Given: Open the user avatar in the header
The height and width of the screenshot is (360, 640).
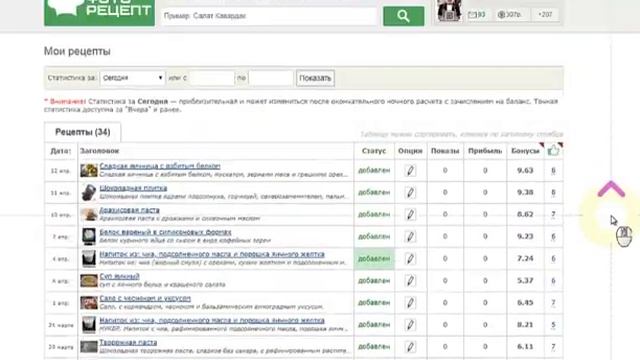Looking at the screenshot, I should (449, 11).
